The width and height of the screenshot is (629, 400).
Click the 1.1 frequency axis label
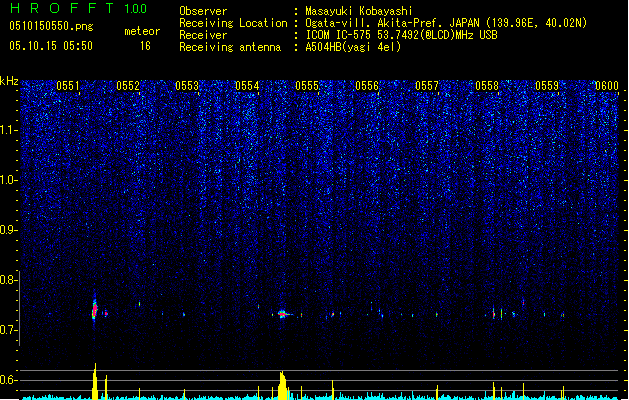tap(8, 130)
